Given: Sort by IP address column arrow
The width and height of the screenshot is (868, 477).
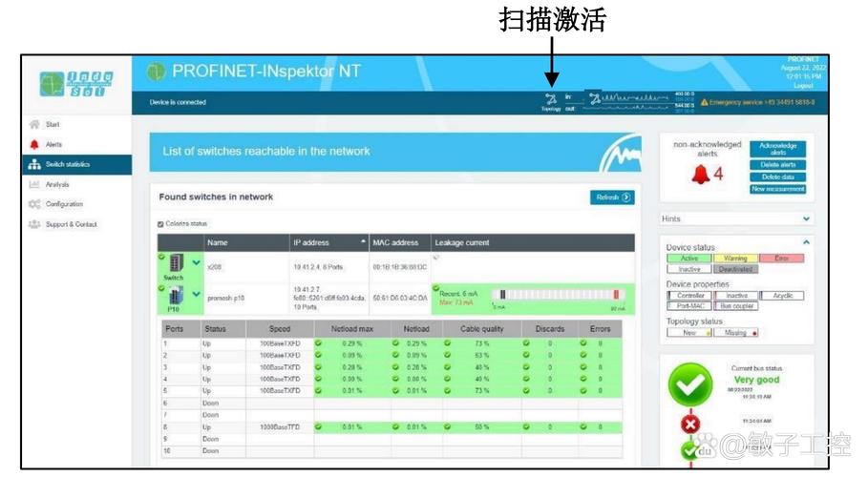Looking at the screenshot, I should [x=363, y=241].
